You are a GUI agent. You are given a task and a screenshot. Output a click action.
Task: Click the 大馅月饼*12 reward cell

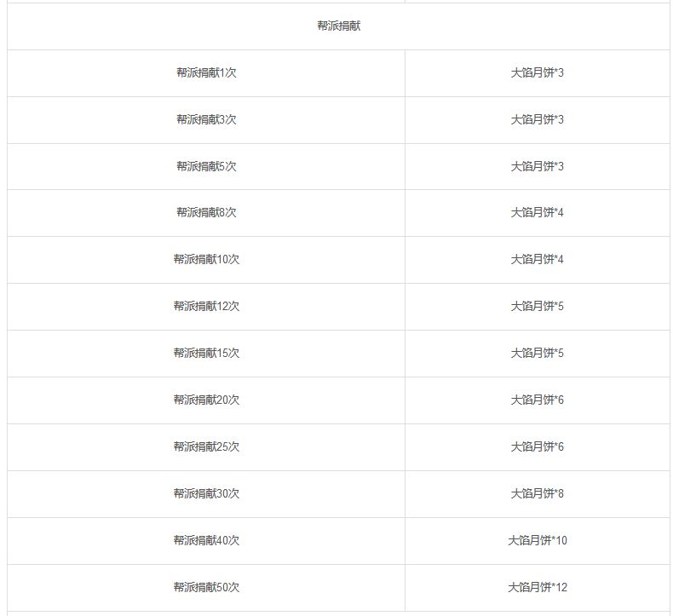point(538,587)
